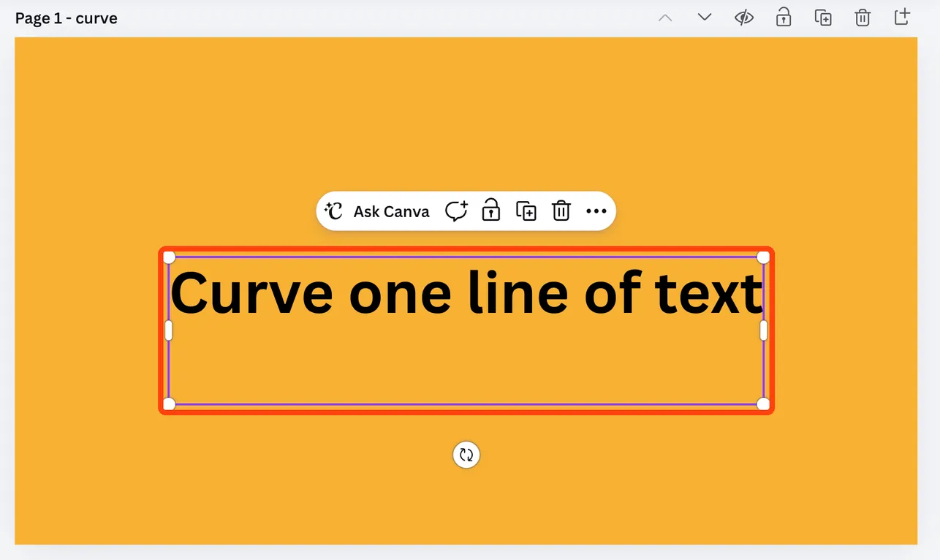Click the "Curve one line of text" text

(x=467, y=292)
